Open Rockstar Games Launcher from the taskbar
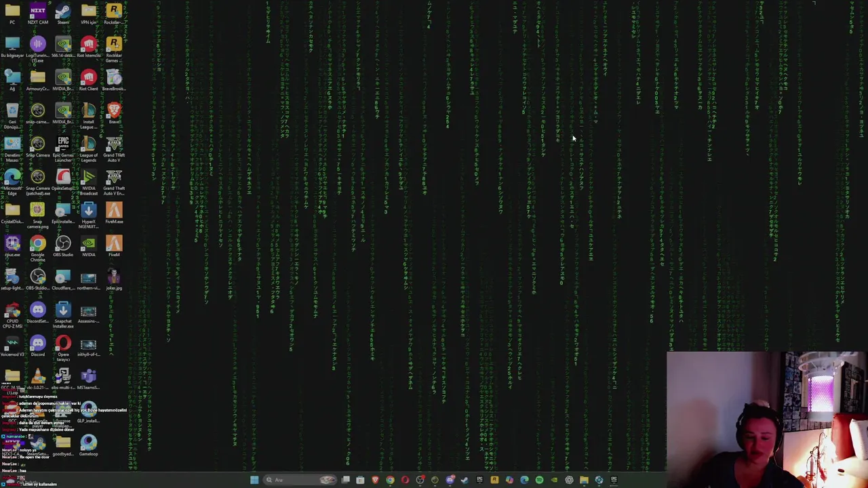This screenshot has height=488, width=868. pyautogui.click(x=494, y=480)
